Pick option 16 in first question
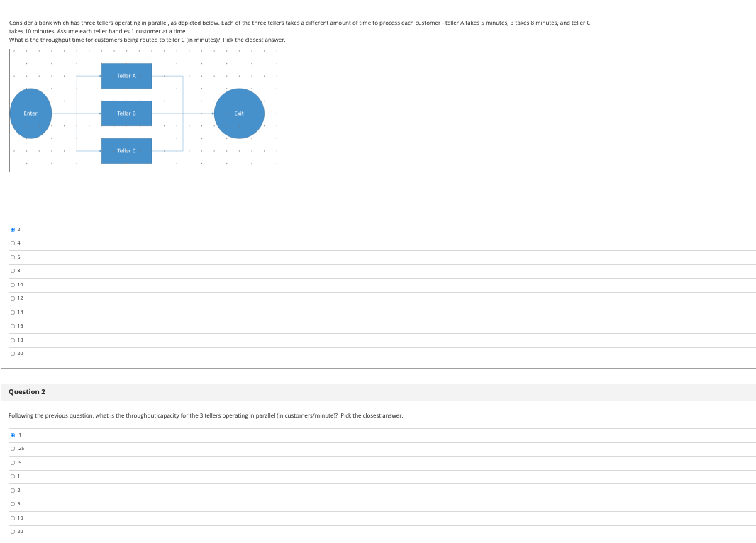The image size is (756, 543). (x=13, y=326)
